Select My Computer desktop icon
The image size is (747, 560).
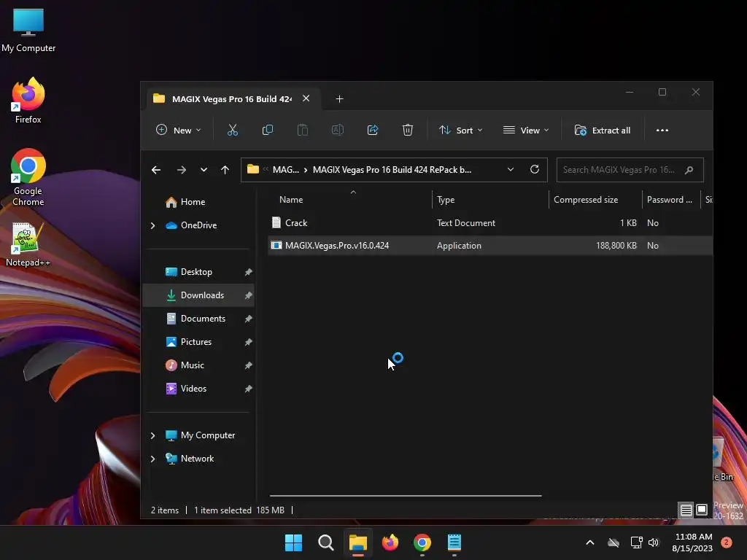click(28, 30)
